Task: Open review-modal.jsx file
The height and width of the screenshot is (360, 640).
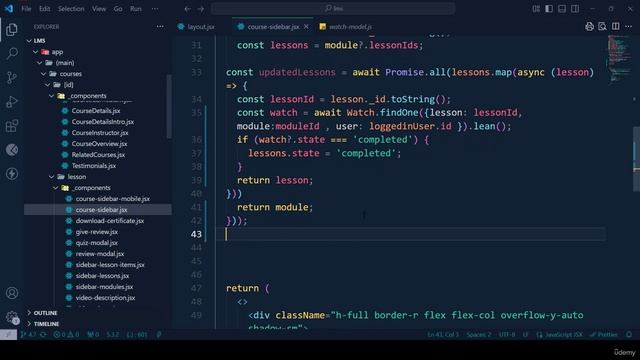Action: coord(100,254)
